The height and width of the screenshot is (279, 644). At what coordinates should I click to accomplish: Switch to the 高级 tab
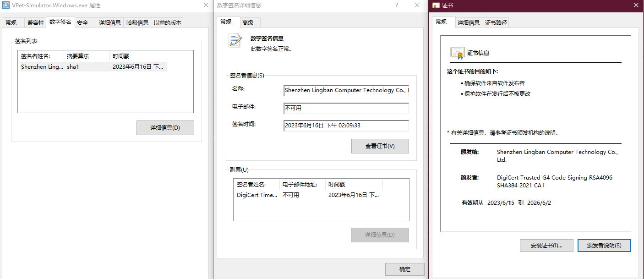click(248, 23)
